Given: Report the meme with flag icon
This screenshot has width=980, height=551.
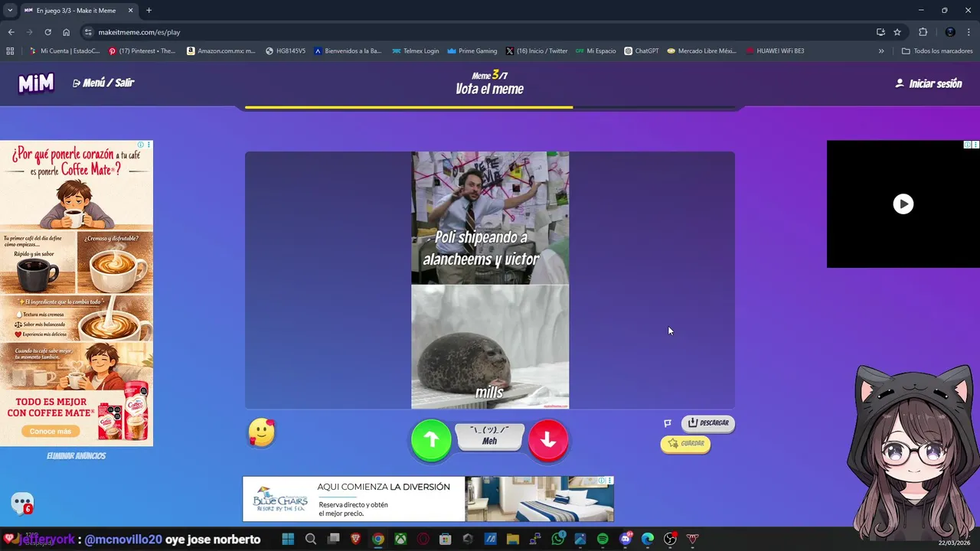Looking at the screenshot, I should (x=668, y=423).
